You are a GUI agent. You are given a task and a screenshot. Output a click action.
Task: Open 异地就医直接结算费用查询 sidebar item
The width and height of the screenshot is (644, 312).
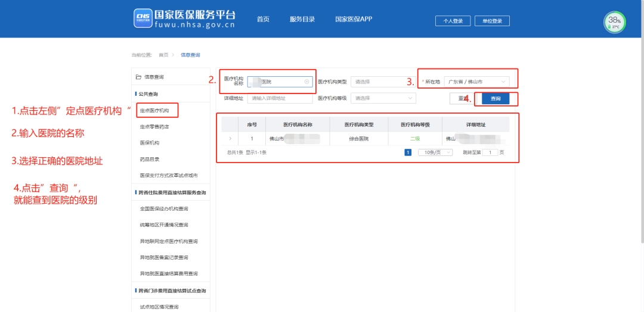tap(169, 273)
